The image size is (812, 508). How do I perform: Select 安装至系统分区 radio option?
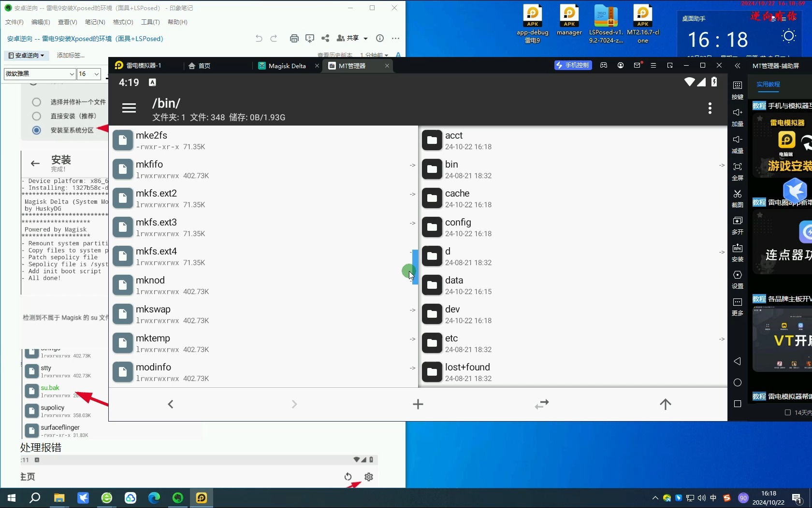(36, 130)
